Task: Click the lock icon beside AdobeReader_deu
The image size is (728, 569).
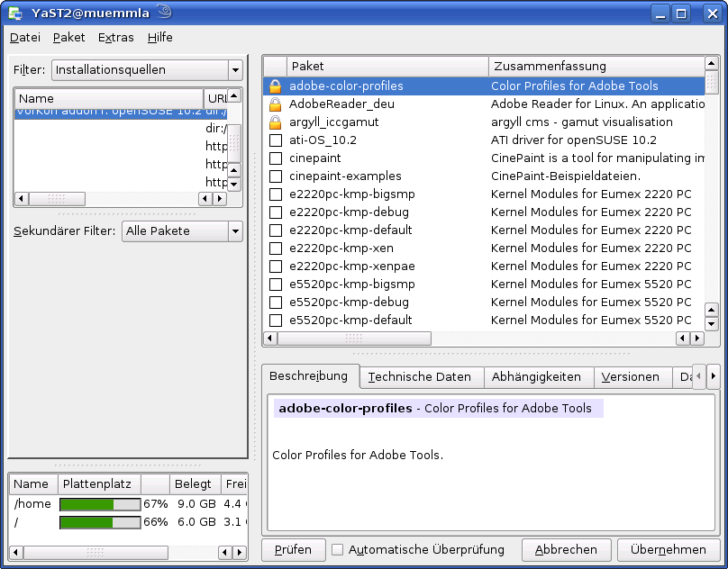Action: (x=276, y=104)
